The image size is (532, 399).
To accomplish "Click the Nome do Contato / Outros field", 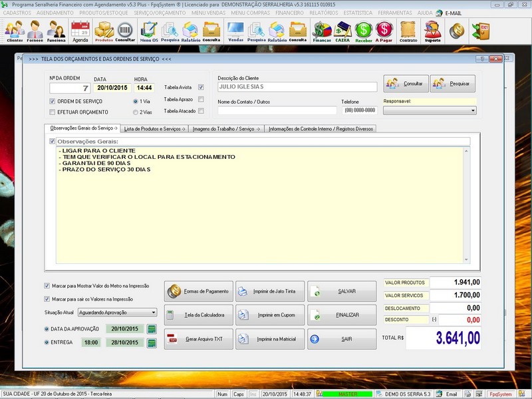I will click(x=277, y=110).
